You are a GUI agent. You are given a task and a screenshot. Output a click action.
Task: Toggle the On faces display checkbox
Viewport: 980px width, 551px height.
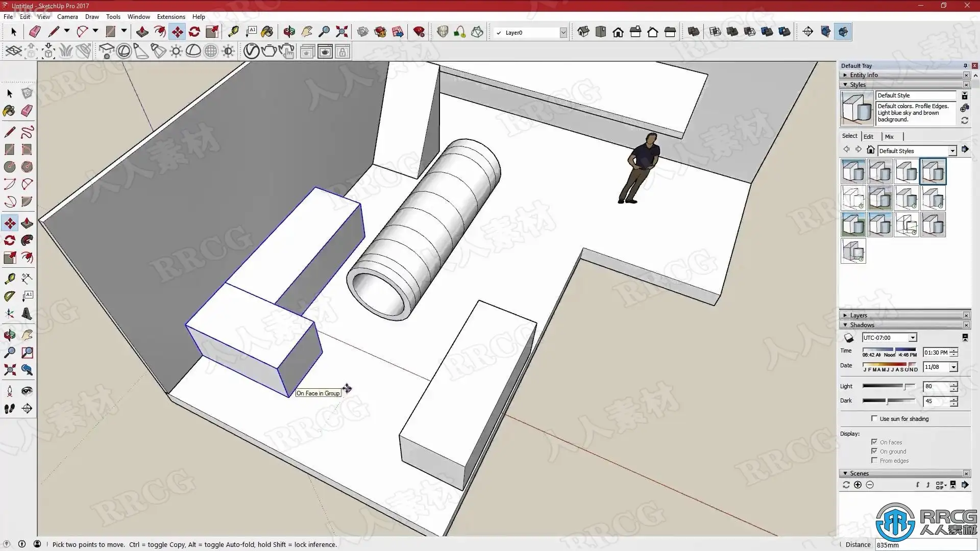click(874, 442)
